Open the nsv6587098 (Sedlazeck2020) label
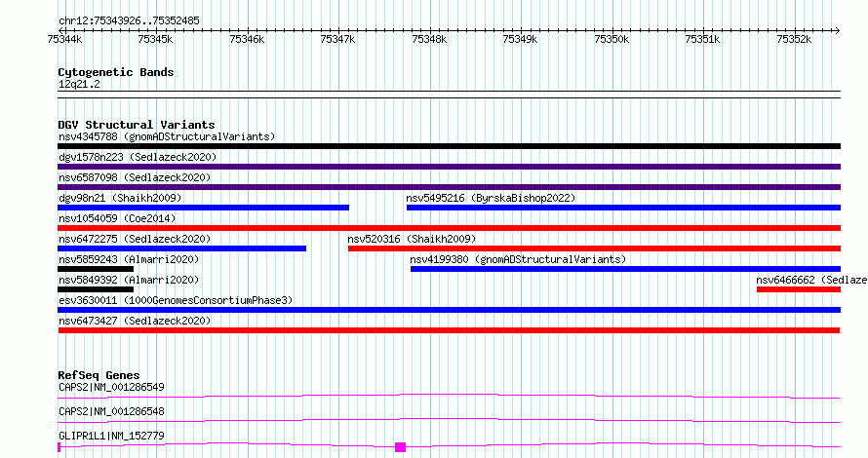Image resolution: width=868 pixels, height=458 pixels. tap(135, 177)
